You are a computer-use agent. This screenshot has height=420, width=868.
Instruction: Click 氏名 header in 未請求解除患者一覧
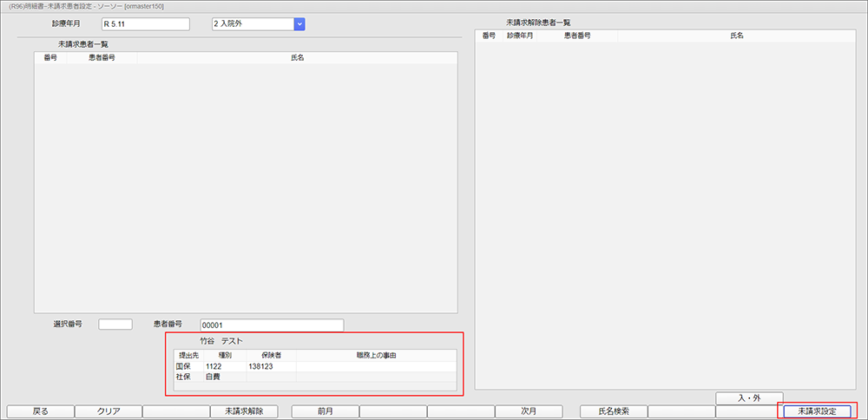737,36
